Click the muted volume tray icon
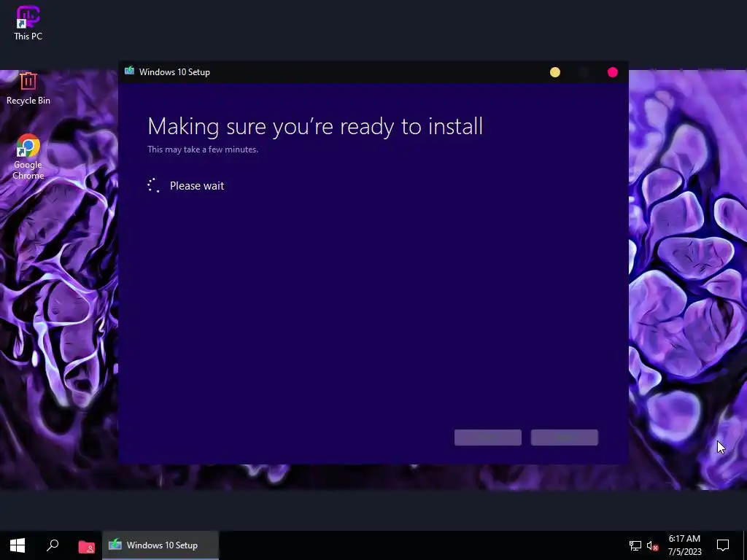This screenshot has width=747, height=560. [652, 545]
